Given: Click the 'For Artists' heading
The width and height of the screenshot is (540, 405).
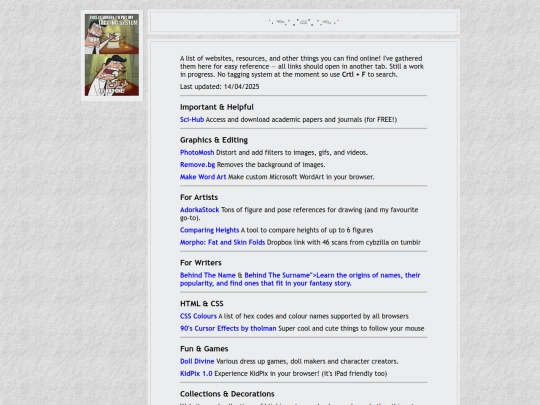Looking at the screenshot, I should (x=199, y=197).
